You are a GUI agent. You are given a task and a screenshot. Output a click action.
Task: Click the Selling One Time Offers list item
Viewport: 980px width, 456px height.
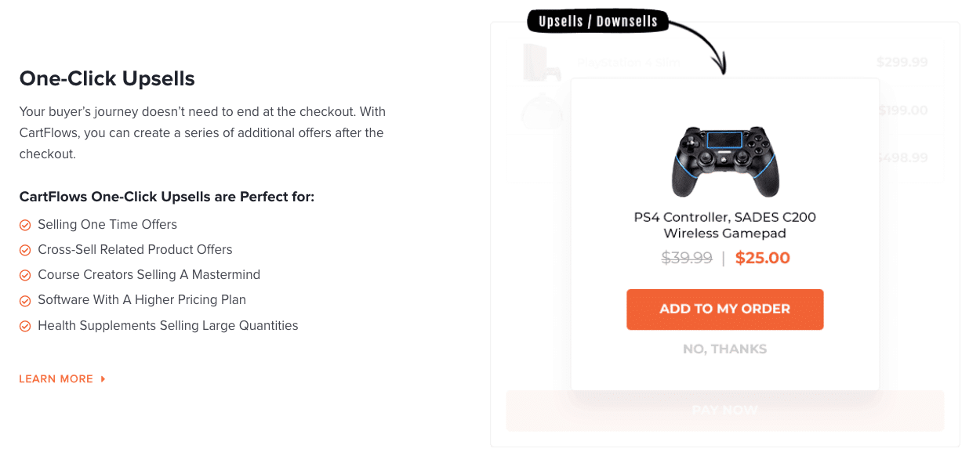[x=98, y=225]
